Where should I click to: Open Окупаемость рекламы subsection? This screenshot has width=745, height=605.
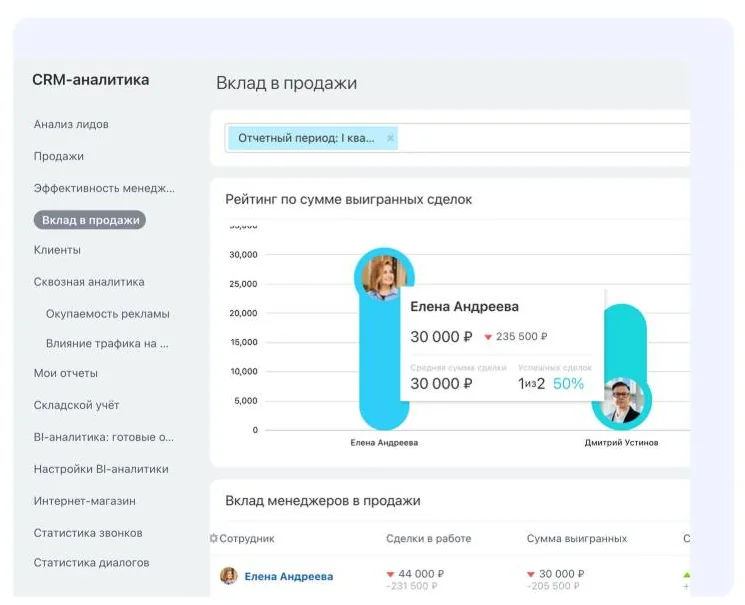(x=108, y=314)
